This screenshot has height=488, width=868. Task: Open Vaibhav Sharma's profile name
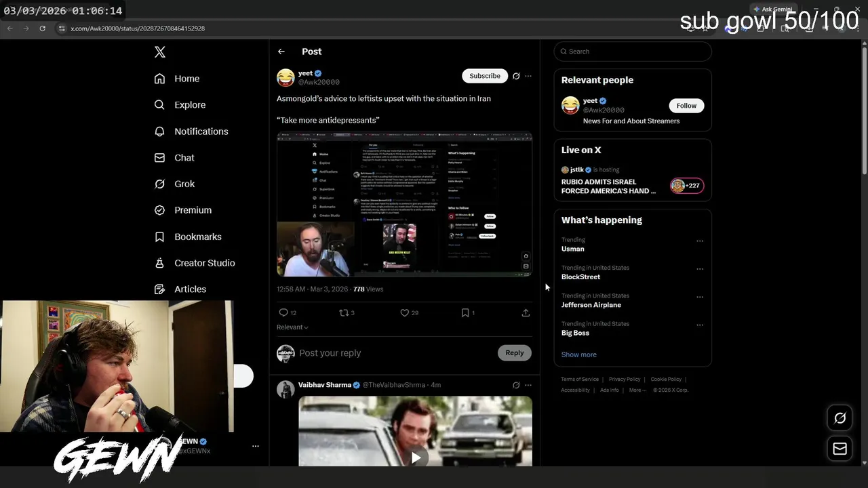click(325, 385)
